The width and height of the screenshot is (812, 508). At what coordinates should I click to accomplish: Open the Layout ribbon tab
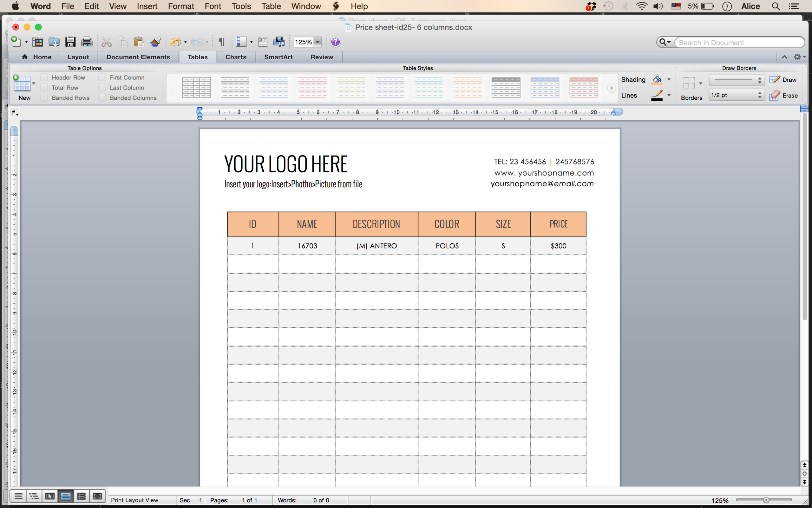click(78, 57)
